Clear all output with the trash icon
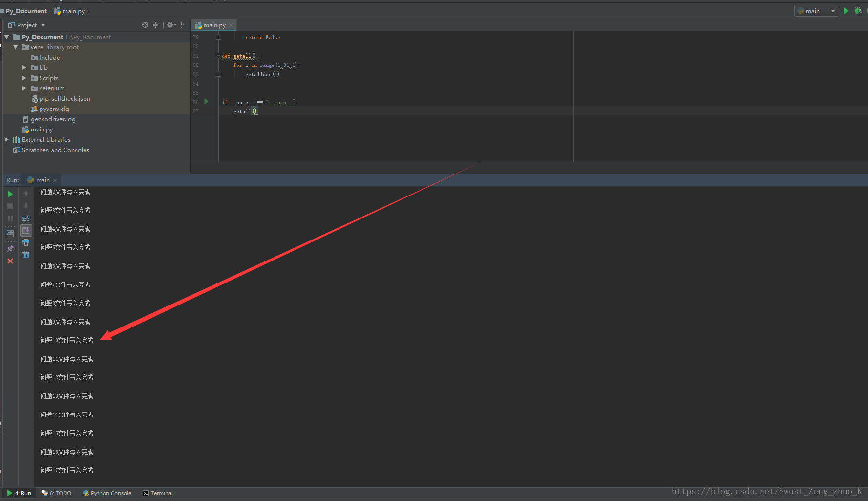The width and height of the screenshot is (868, 501). click(x=26, y=255)
